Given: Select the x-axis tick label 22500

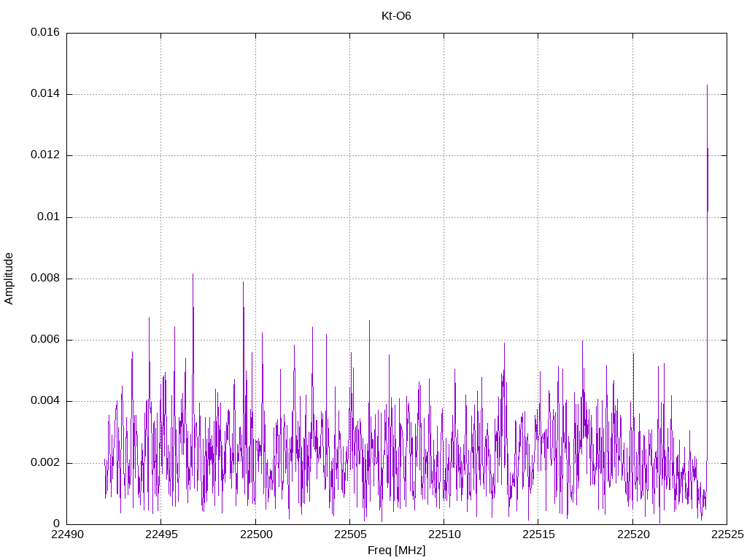Looking at the screenshot, I should coord(255,534).
